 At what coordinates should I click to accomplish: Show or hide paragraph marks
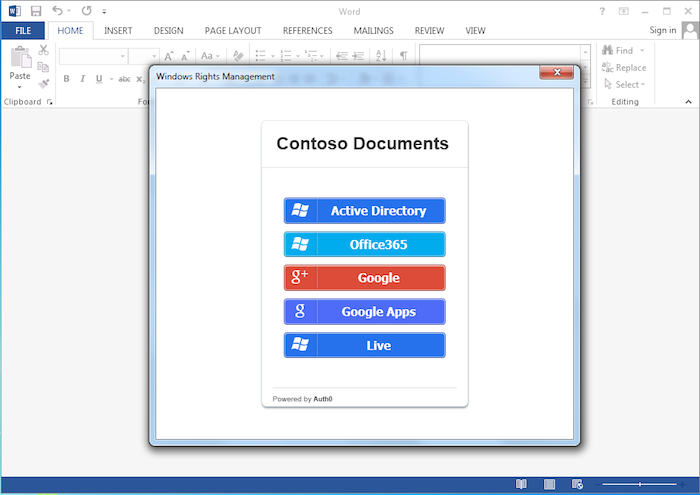(x=404, y=56)
